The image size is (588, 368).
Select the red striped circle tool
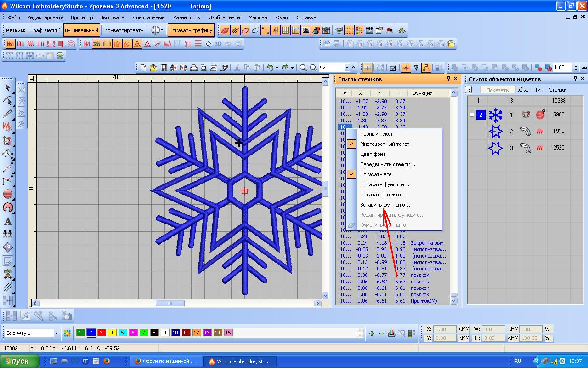tap(7, 194)
